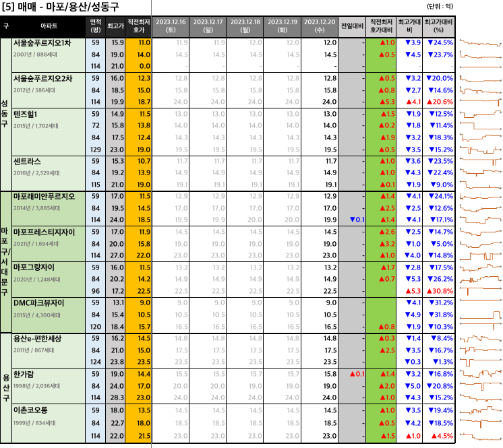The width and height of the screenshot is (503, 448).
Task: Click the '2023.12.20 (수)' date header
Action: (x=320, y=26)
